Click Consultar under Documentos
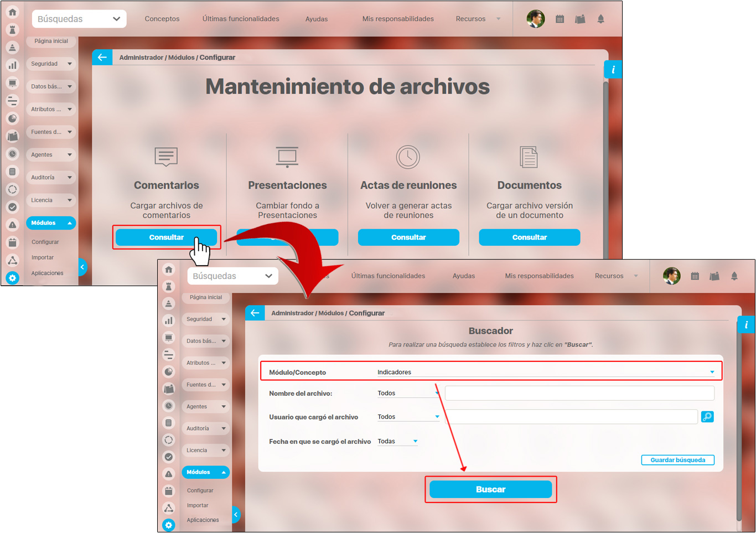Image resolution: width=756 pixels, height=533 pixels. pyautogui.click(x=529, y=237)
